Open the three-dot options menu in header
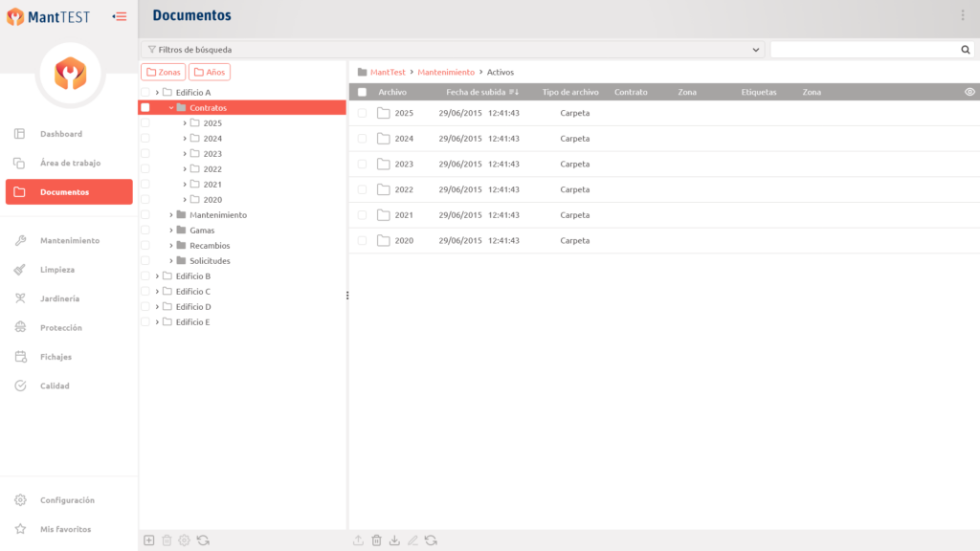The image size is (980, 551). click(963, 15)
